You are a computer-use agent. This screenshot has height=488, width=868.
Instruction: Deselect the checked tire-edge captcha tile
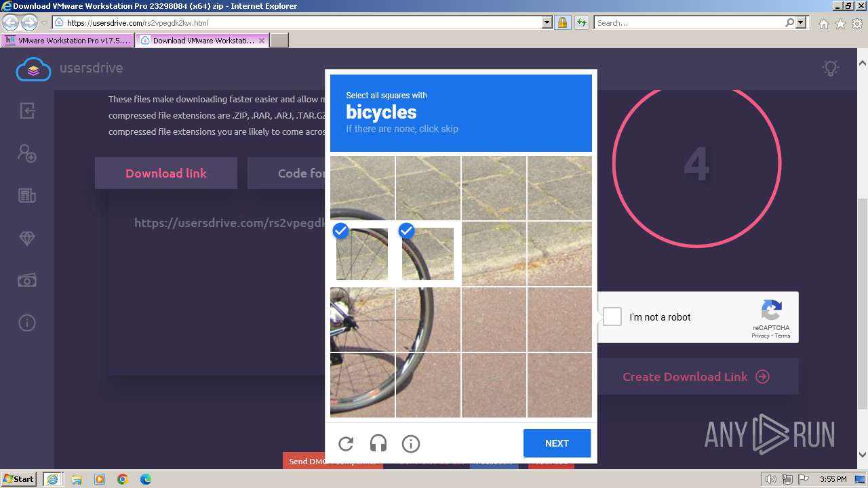[x=428, y=254]
